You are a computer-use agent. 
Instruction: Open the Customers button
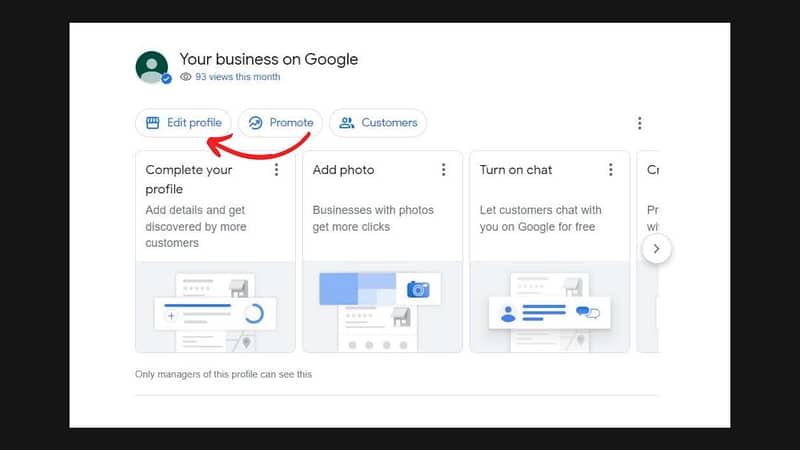[378, 123]
